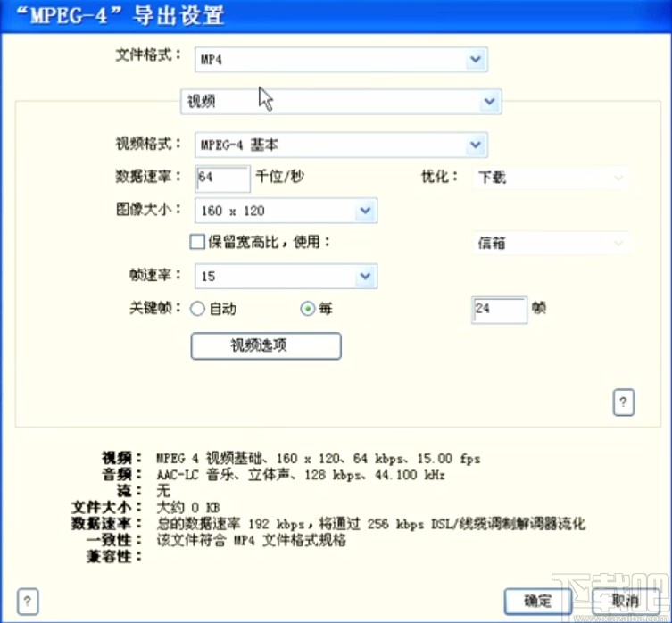Click the 该文件符合 MP4 文件格式规格 text
Image resolution: width=672 pixels, height=623 pixels.
coord(251,540)
